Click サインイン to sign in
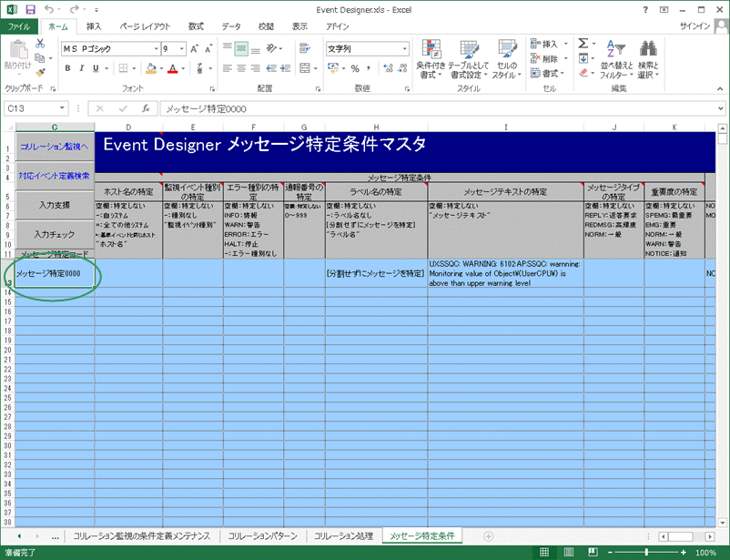The width and height of the screenshot is (730, 560). click(x=695, y=26)
